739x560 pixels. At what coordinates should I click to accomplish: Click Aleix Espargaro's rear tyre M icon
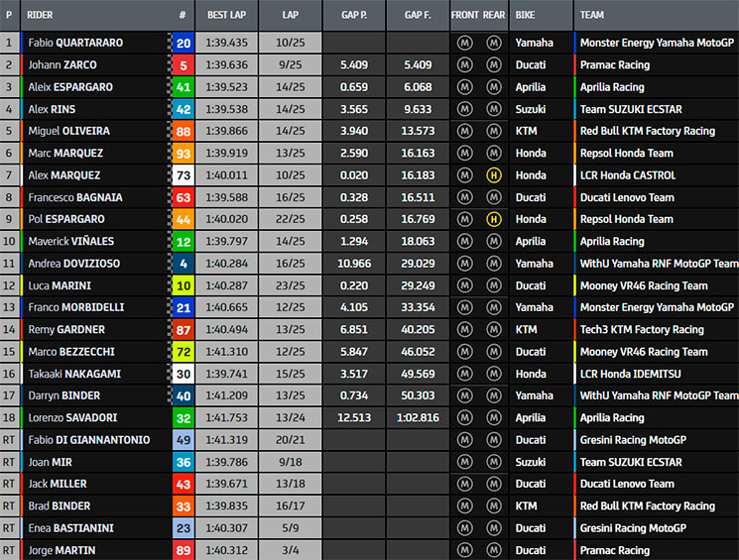(493, 87)
